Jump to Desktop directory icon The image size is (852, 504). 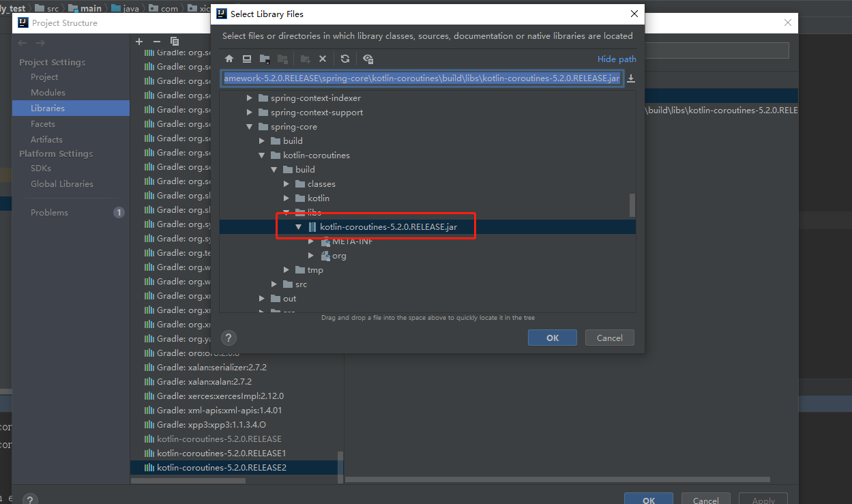click(x=247, y=59)
